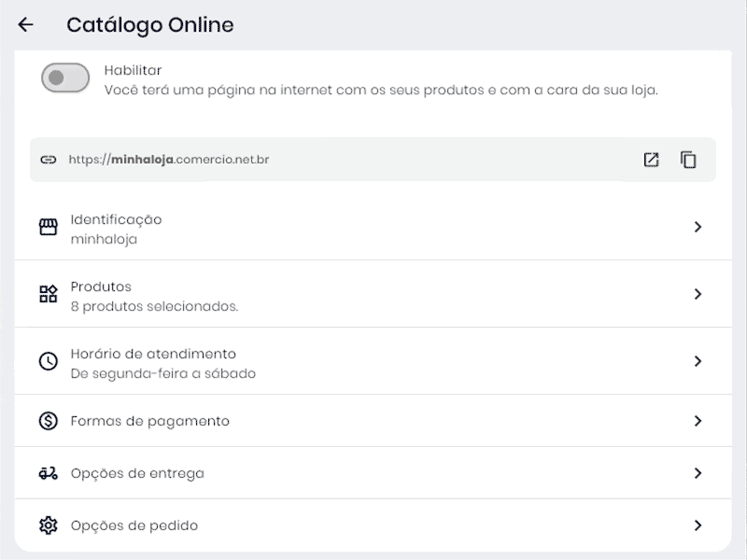
Task: Click the dollar sign payment icon
Action: (x=49, y=421)
